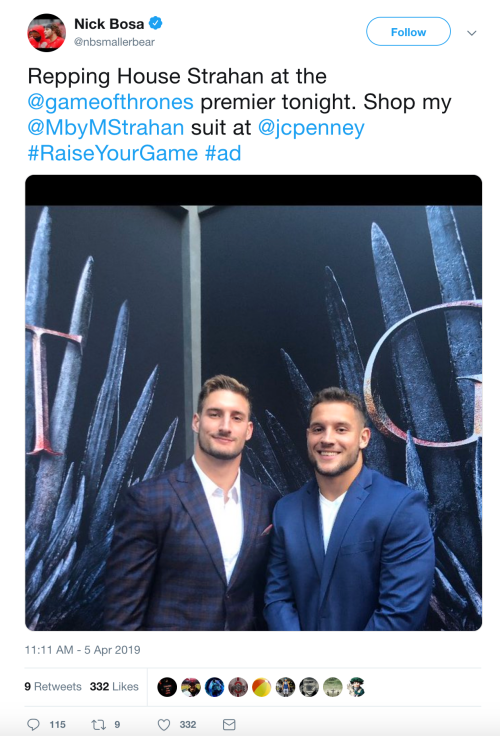View the 9 Retweets list

click(x=53, y=687)
